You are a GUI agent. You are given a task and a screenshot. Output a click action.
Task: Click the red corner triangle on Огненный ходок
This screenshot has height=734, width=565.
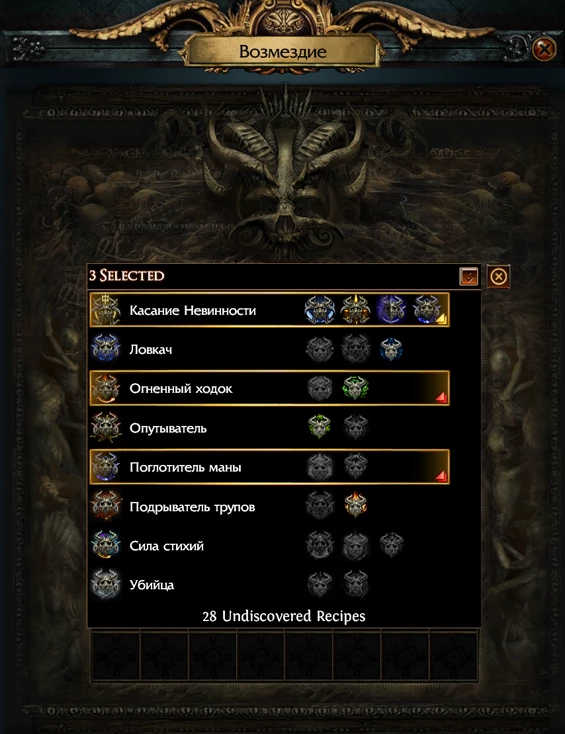click(442, 398)
